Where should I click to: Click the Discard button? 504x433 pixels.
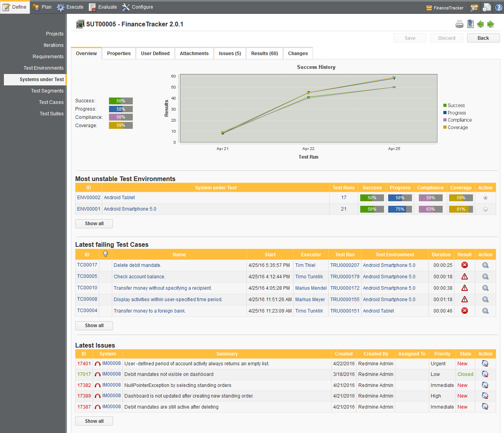447,38
